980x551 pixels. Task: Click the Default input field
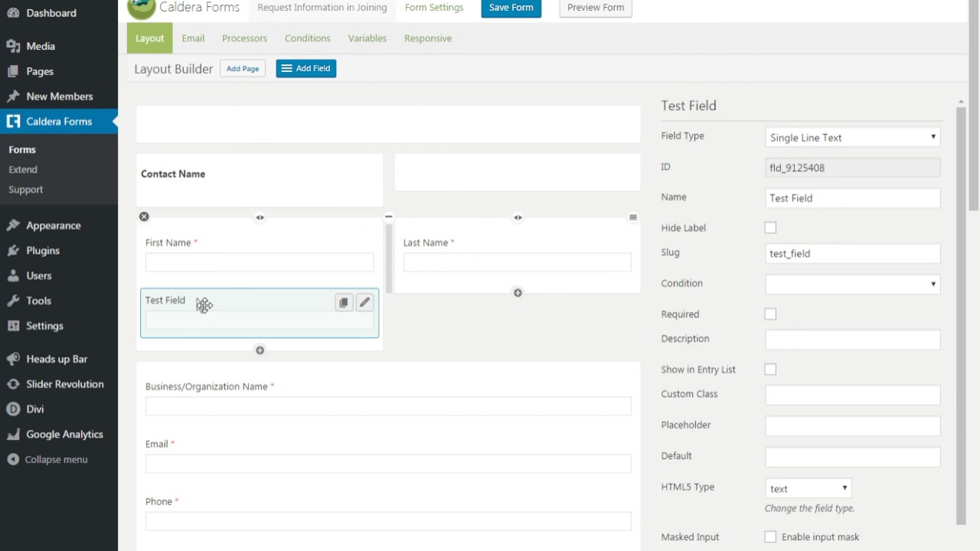852,457
